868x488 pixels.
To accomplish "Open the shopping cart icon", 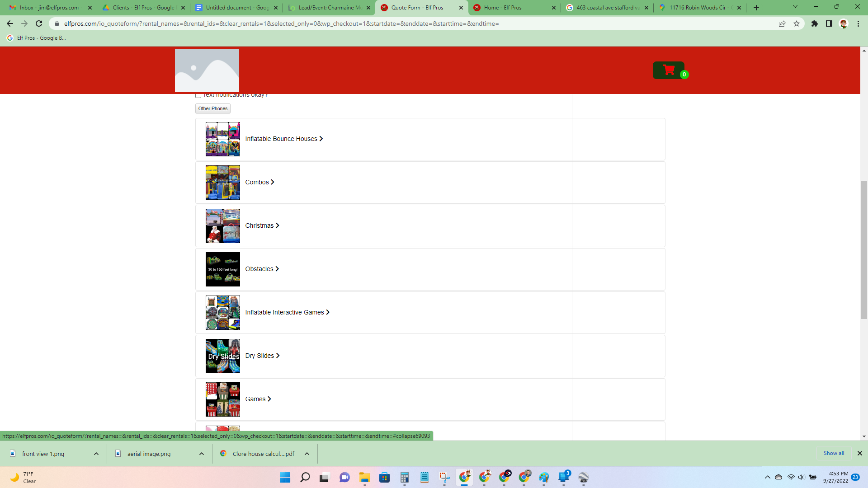I will pos(668,70).
